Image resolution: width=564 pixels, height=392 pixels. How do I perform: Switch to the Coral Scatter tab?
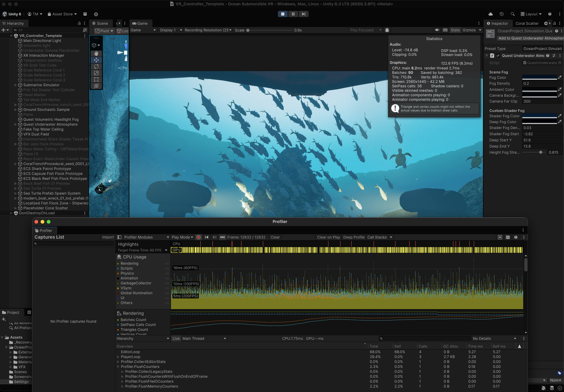tap(527, 23)
